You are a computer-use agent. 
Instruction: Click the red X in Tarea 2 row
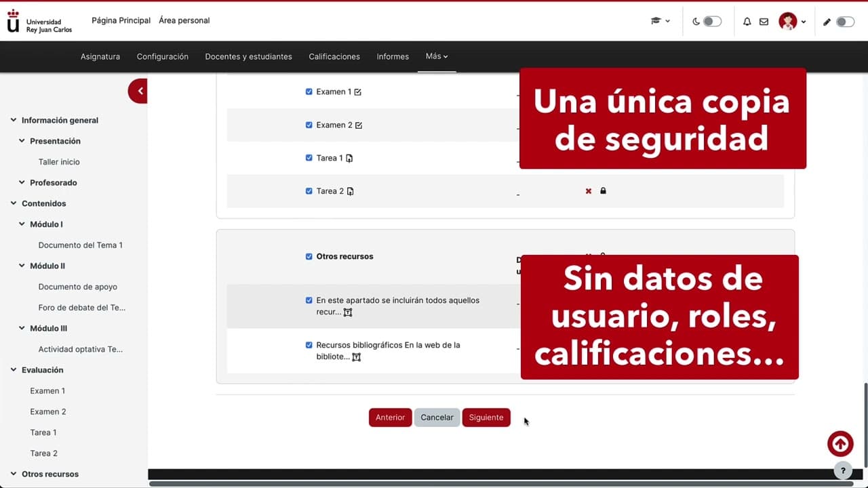click(589, 191)
